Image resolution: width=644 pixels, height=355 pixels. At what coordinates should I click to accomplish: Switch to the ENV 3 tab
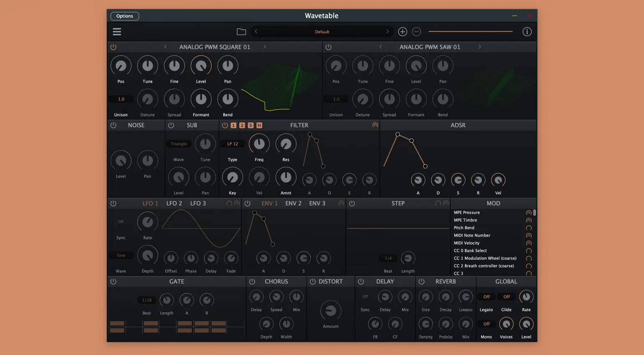[x=317, y=203]
